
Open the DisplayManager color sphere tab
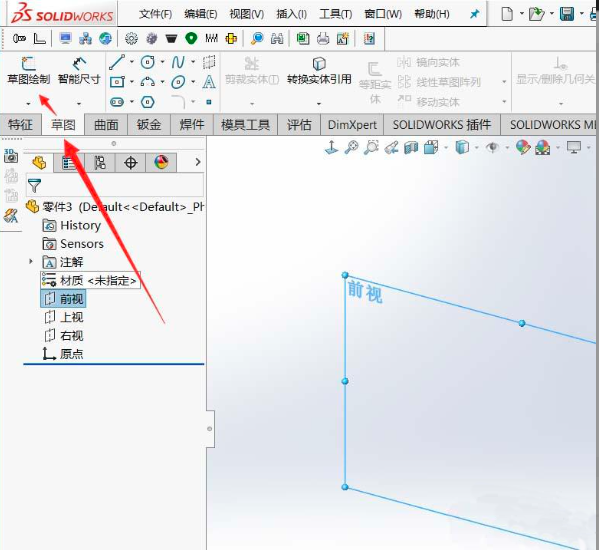[x=161, y=163]
